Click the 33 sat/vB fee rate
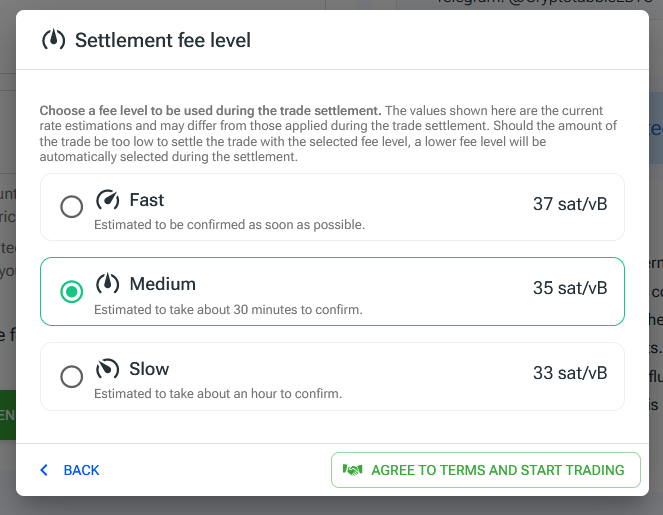 [x=570, y=373]
